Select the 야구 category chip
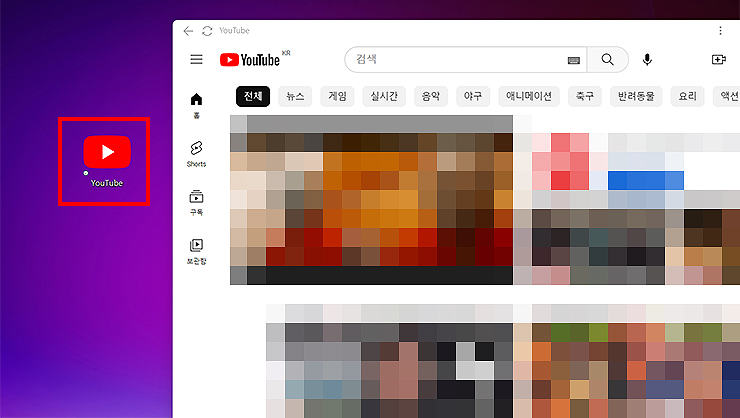This screenshot has width=740, height=418. [x=473, y=96]
